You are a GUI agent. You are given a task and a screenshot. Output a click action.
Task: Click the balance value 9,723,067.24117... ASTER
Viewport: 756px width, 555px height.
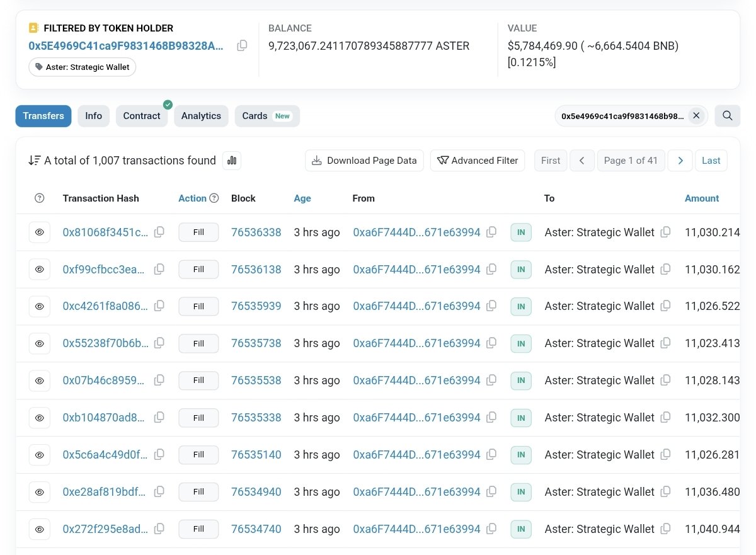tap(369, 46)
